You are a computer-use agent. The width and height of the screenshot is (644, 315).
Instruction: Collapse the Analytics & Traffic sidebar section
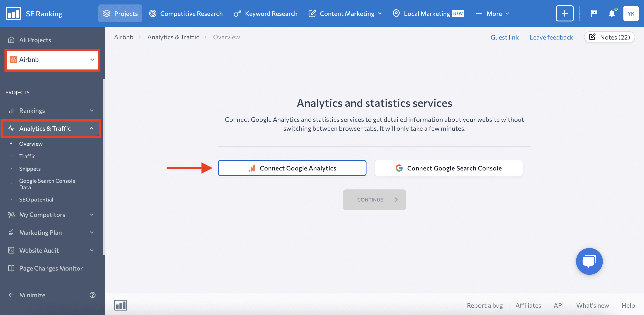click(51, 128)
